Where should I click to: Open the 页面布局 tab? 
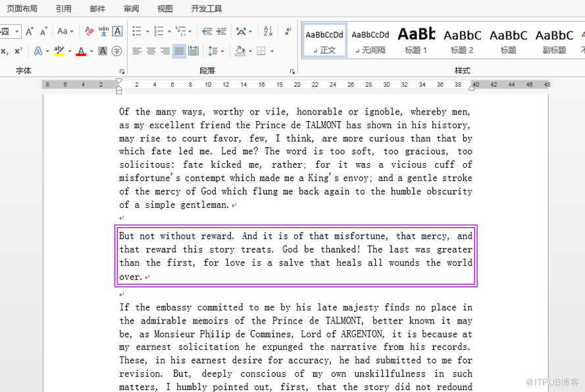click(22, 9)
